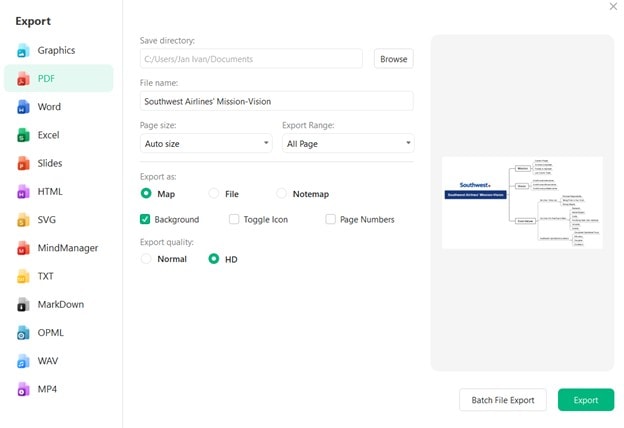Image resolution: width=624 pixels, height=428 pixels.
Task: Click the green Export button
Action: click(x=586, y=400)
